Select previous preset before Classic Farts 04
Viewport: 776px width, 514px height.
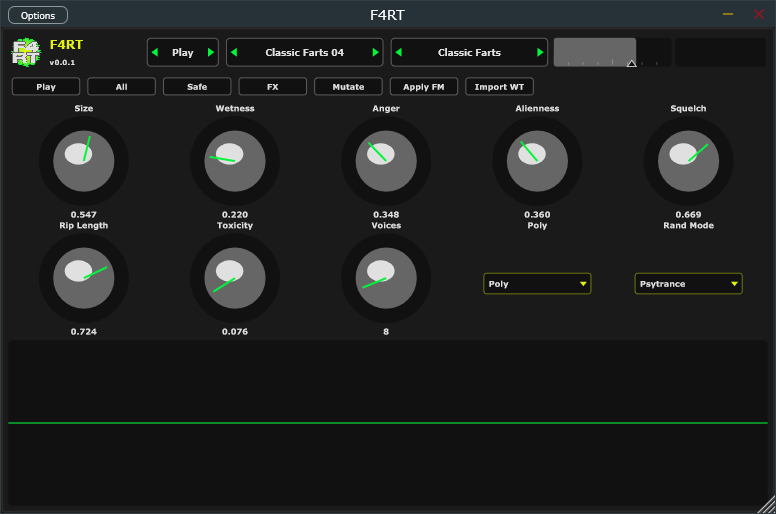point(234,52)
